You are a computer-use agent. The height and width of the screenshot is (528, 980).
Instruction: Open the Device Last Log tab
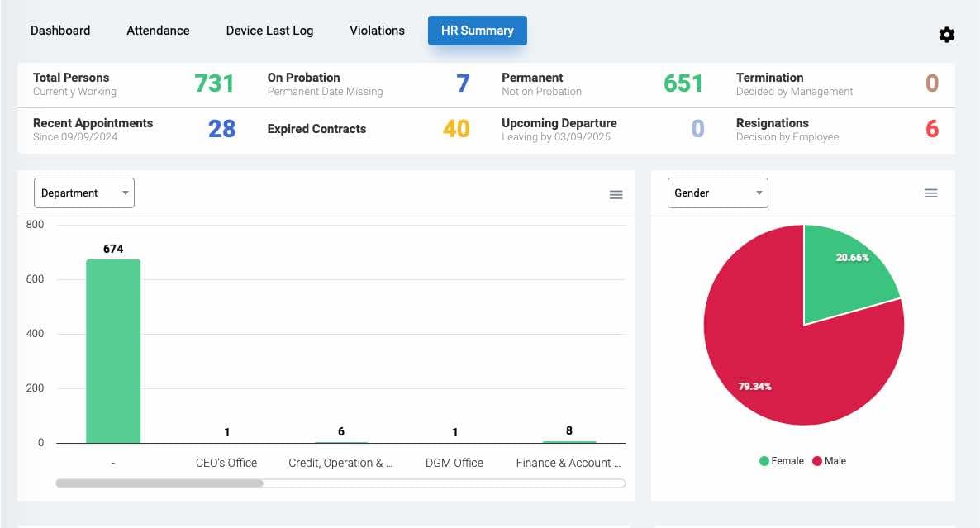269,31
